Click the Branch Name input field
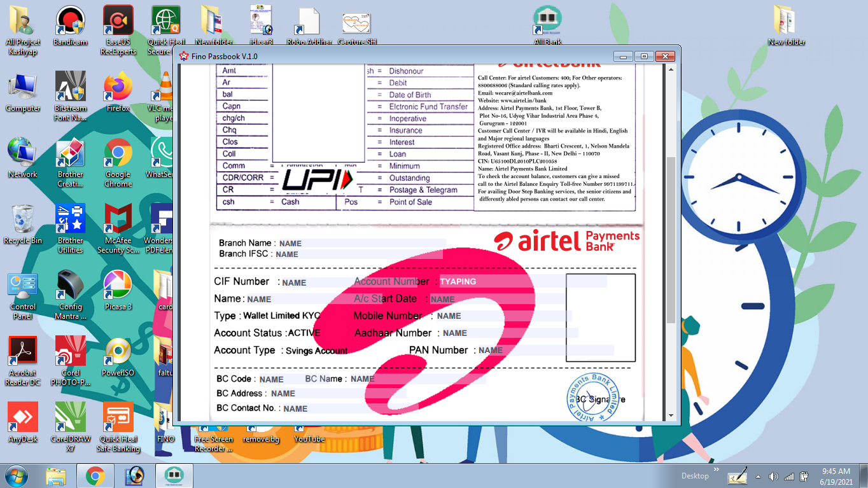The height and width of the screenshot is (488, 868). point(361,243)
